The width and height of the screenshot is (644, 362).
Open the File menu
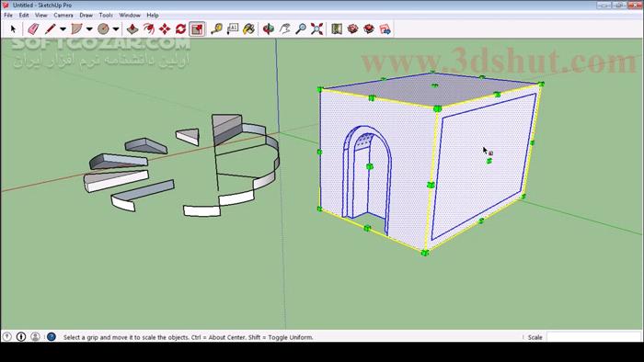[x=8, y=16]
